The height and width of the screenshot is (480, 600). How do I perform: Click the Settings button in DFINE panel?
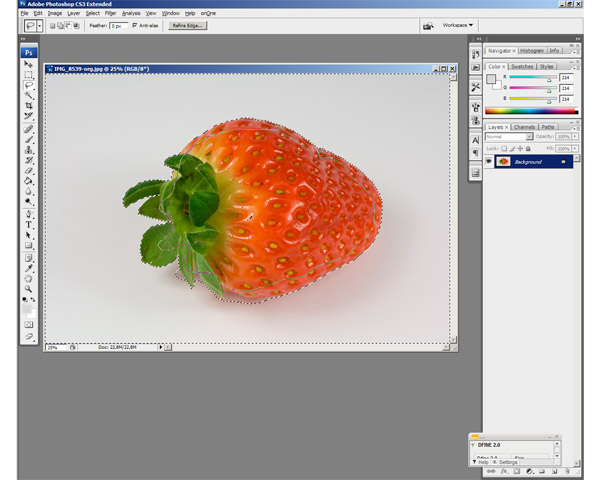(x=508, y=462)
